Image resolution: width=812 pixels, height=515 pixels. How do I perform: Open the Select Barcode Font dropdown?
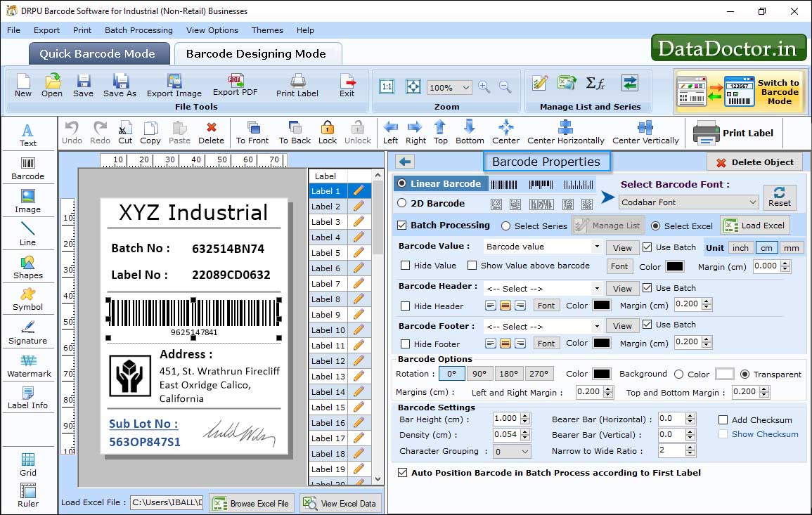689,202
